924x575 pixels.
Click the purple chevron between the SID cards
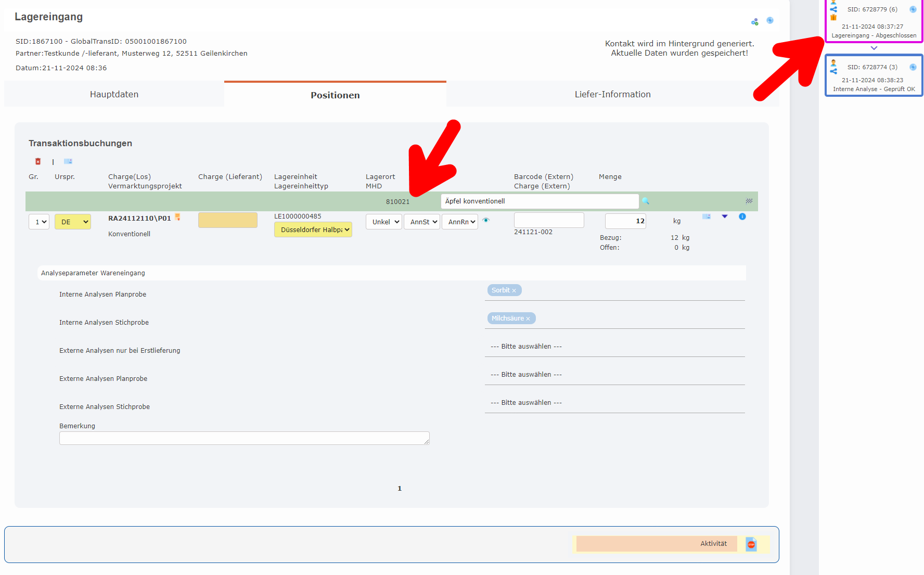(x=874, y=48)
